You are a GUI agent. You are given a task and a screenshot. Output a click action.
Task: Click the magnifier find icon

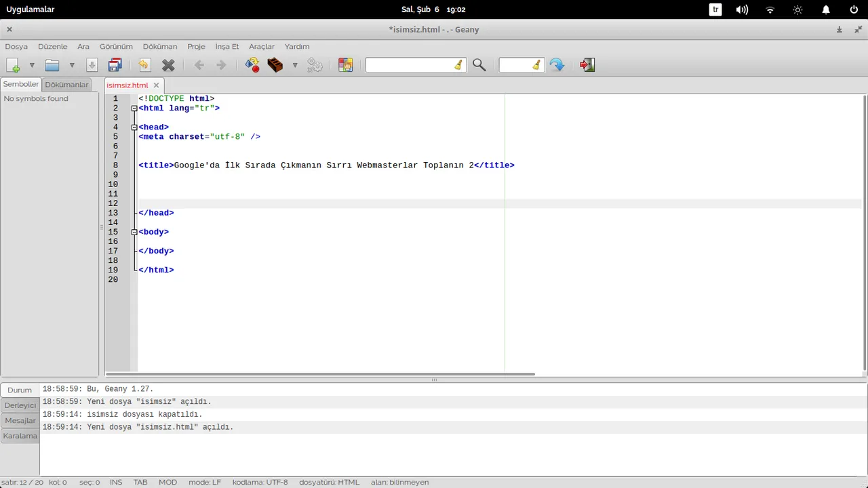pos(479,65)
